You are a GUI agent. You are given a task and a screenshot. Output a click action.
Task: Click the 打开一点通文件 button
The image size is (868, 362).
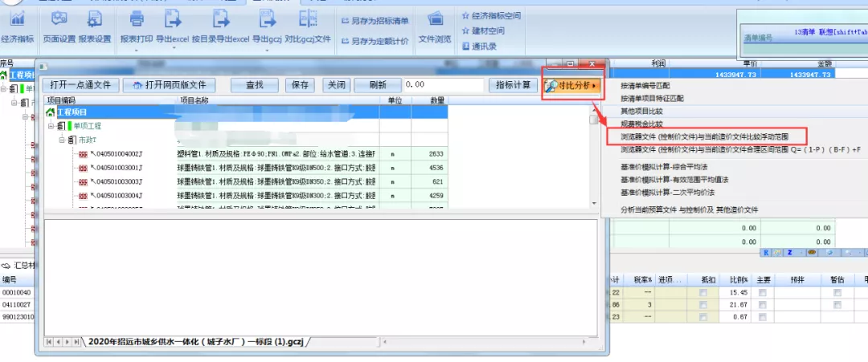pos(80,84)
